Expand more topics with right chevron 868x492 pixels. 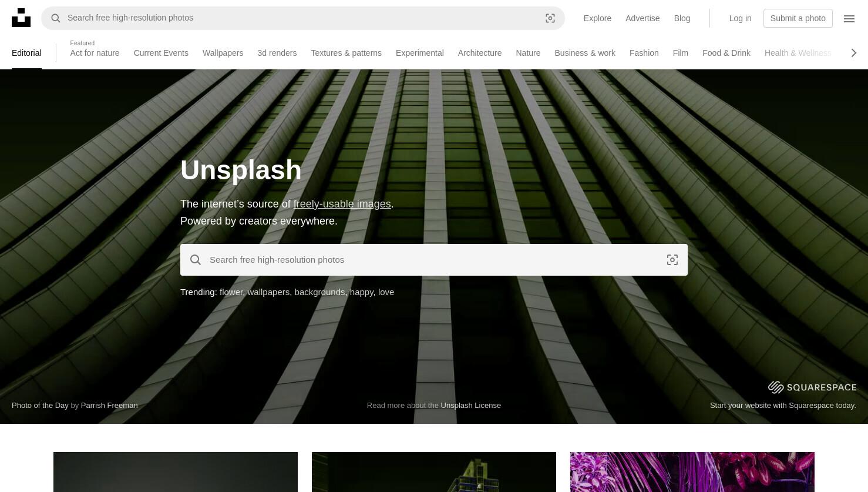pyautogui.click(x=854, y=53)
